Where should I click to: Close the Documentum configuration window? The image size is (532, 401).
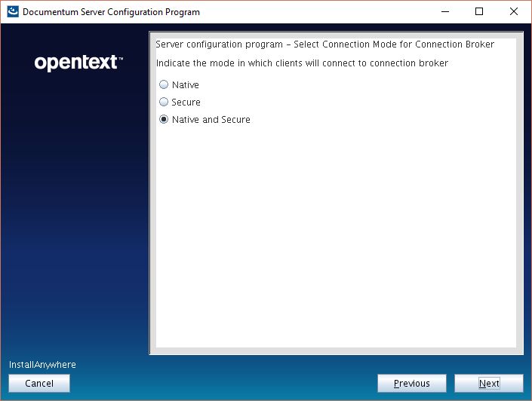tap(514, 12)
